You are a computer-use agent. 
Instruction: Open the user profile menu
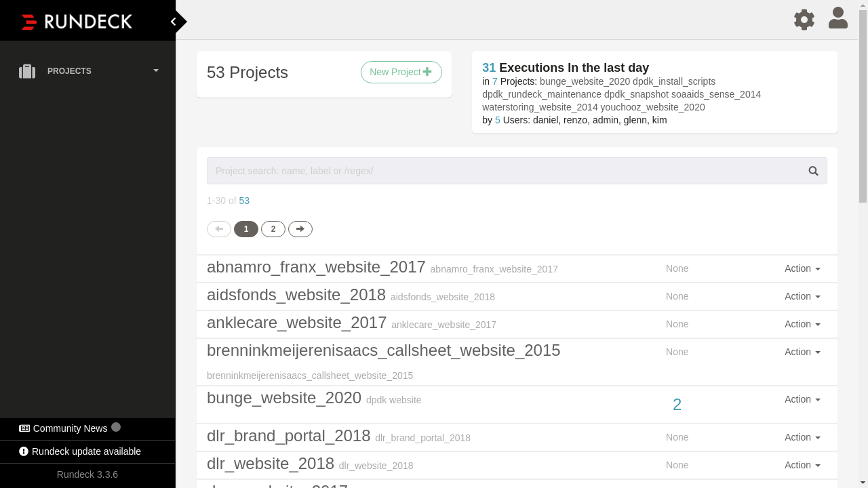click(838, 18)
